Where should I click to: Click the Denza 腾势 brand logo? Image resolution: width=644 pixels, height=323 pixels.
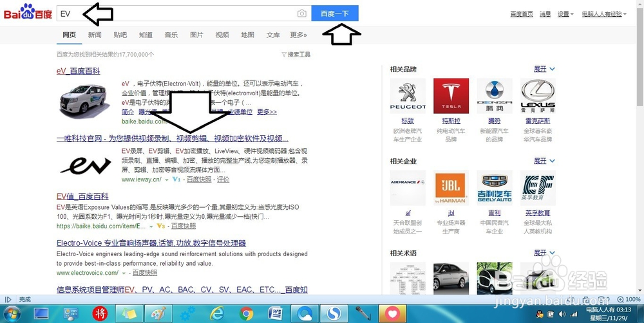pos(495,96)
